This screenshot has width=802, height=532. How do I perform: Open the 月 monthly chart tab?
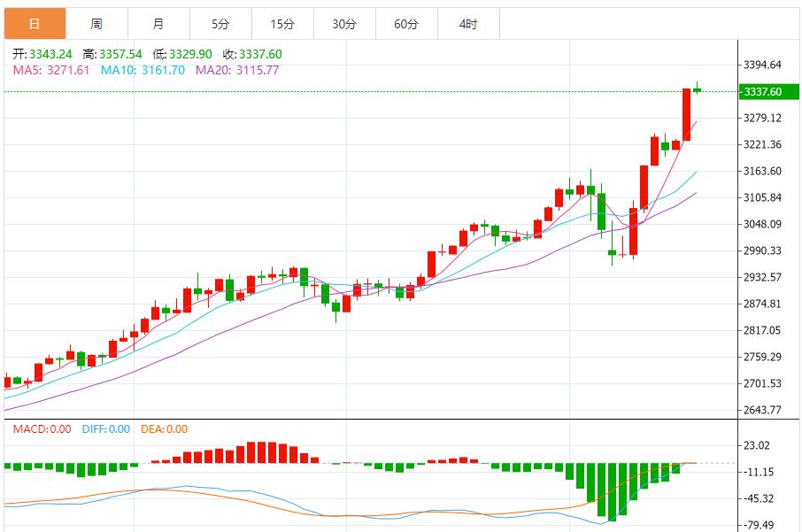pyautogui.click(x=158, y=24)
